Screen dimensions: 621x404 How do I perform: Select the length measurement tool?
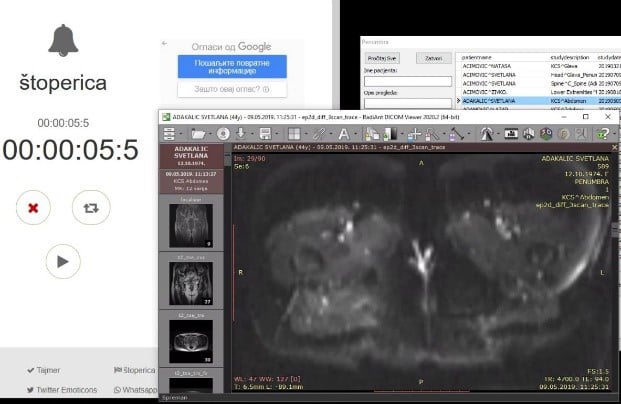(456, 134)
